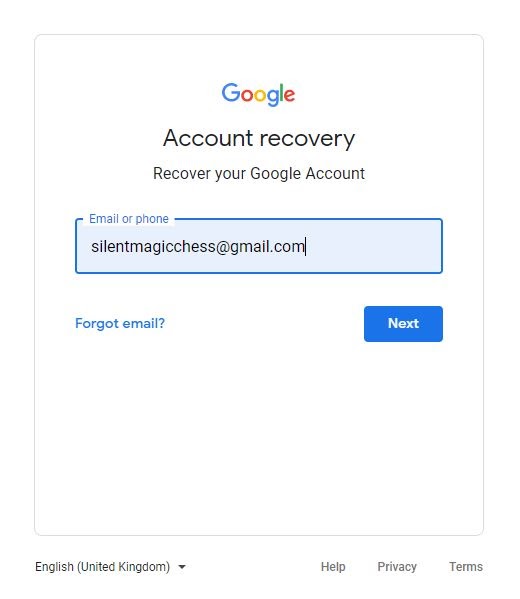520x599 pixels.
Task: Click the blue capital G of the logo
Action: point(231,92)
